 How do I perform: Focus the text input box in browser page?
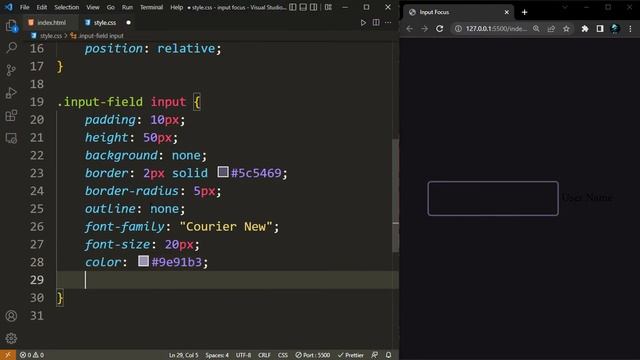(x=493, y=198)
